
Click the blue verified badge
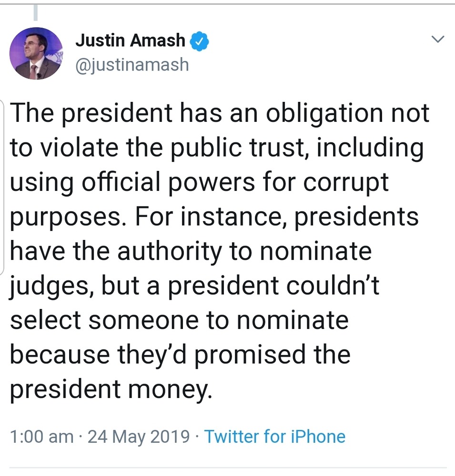click(200, 41)
